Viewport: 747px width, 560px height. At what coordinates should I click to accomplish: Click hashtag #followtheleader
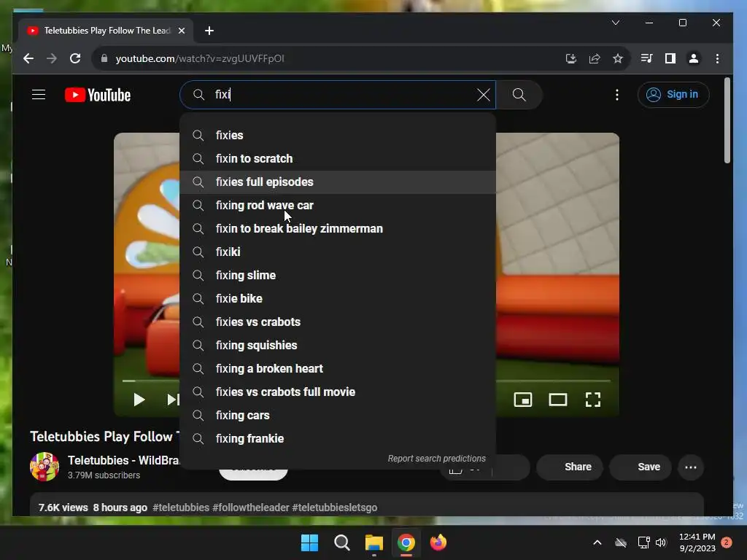[x=251, y=507]
